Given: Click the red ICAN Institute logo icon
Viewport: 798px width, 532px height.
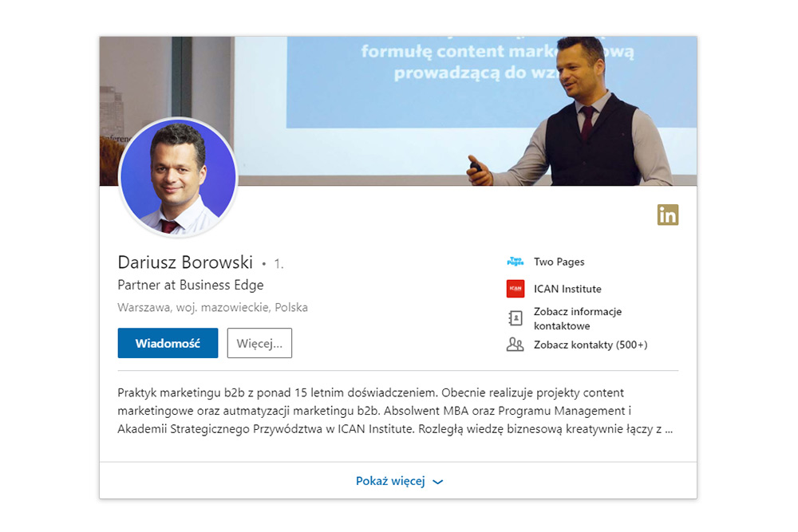Looking at the screenshot, I should [x=515, y=289].
